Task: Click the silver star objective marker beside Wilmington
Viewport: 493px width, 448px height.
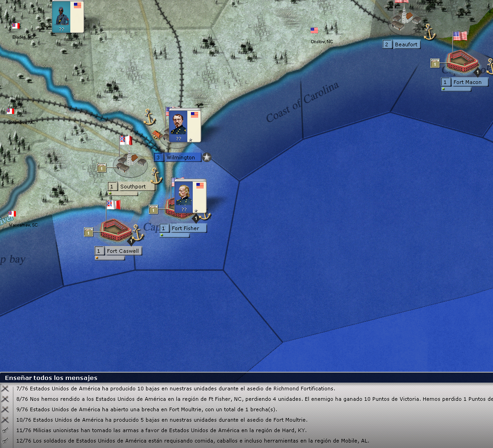Action: pyautogui.click(x=206, y=158)
